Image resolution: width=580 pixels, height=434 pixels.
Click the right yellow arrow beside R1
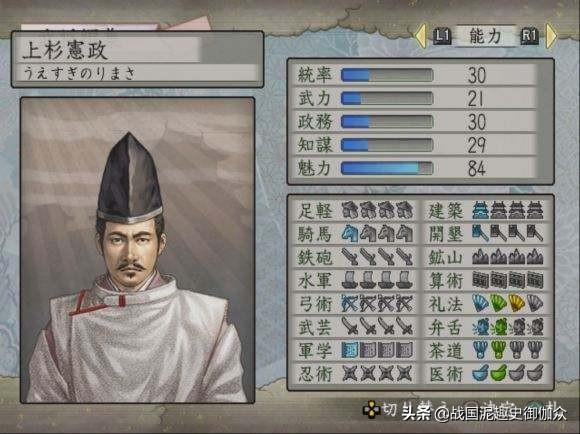(x=551, y=36)
